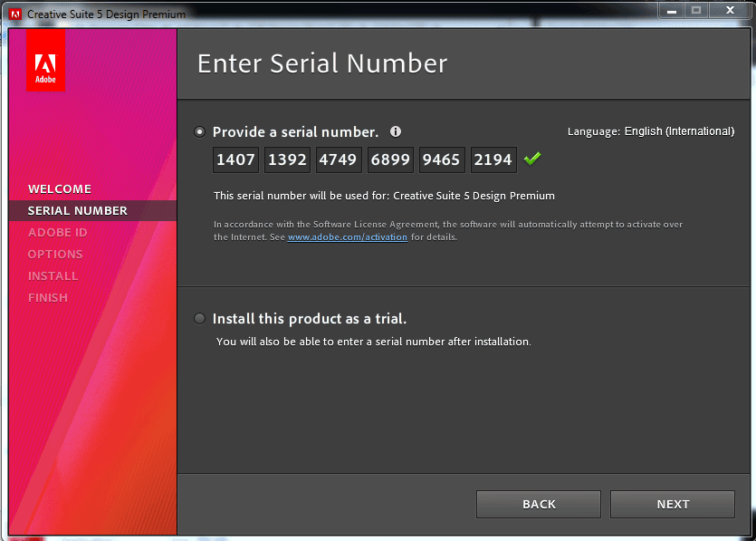This screenshot has height=541, width=756.
Task: Select 'Provide a serial number' radio button
Action: point(199,131)
